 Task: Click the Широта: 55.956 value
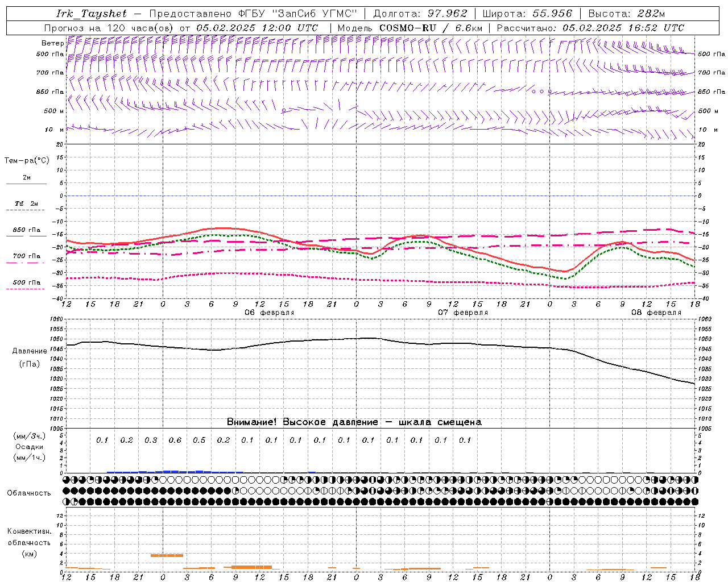tap(527, 14)
